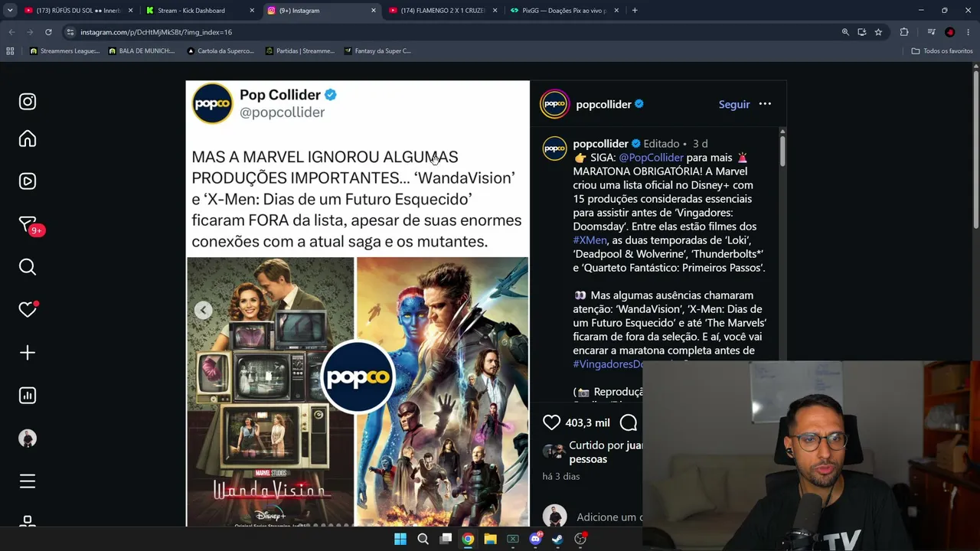This screenshot has height=551, width=980.
Task: Open the Fantasy da Super C... bookmark
Action: point(378,51)
